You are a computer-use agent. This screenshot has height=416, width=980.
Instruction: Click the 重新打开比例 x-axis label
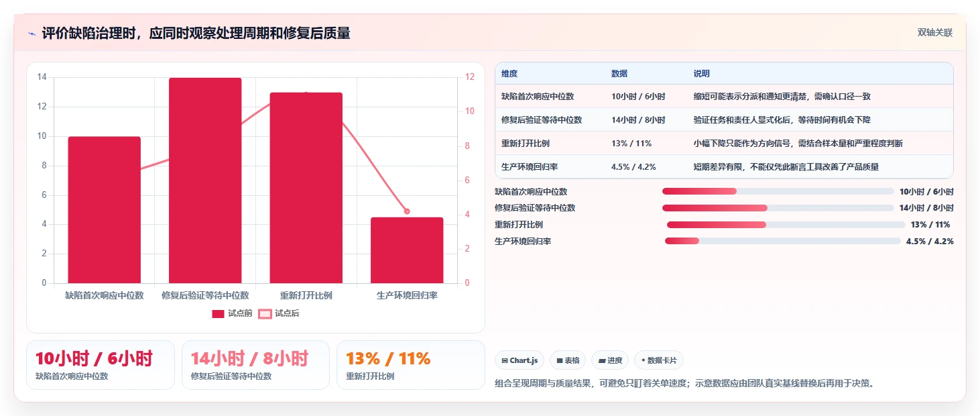pos(306,295)
